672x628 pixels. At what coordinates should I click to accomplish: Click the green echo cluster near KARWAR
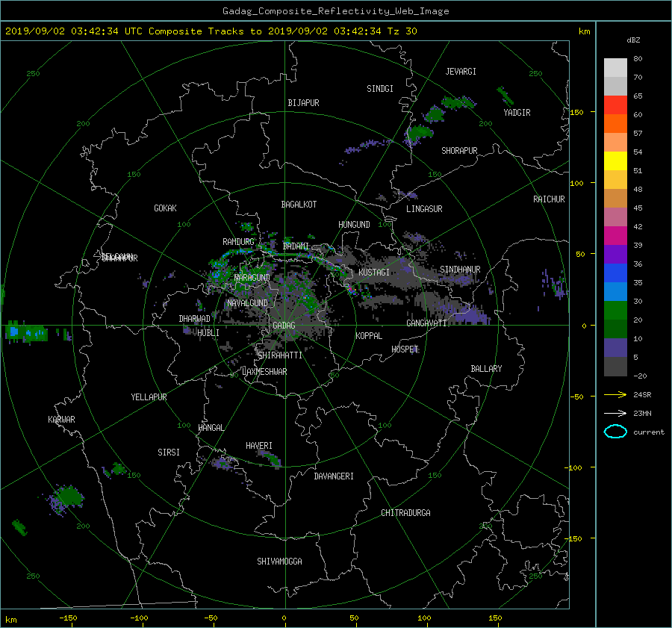click(x=68, y=497)
